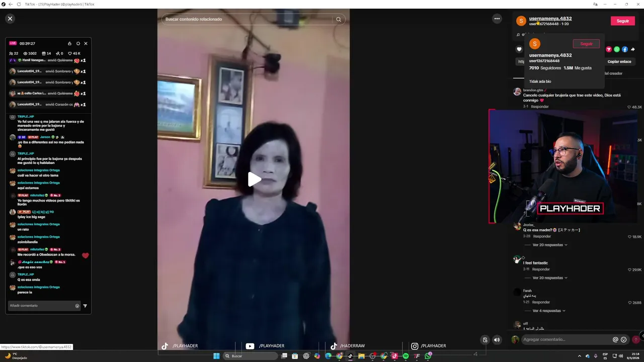Close the live chat overlay panel

click(86, 44)
